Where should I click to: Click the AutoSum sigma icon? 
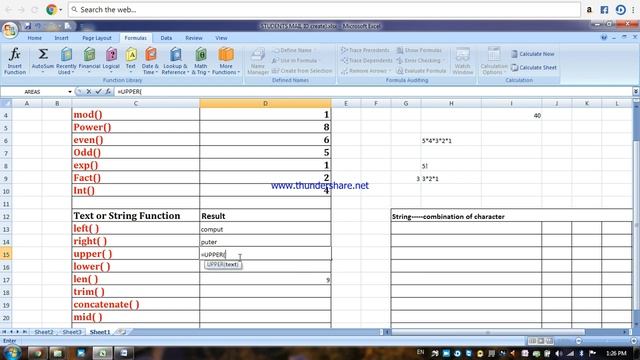pyautogui.click(x=42, y=54)
